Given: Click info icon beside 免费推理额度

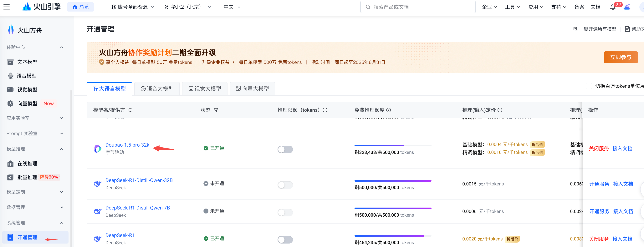Looking at the screenshot, I should pyautogui.click(x=389, y=110).
